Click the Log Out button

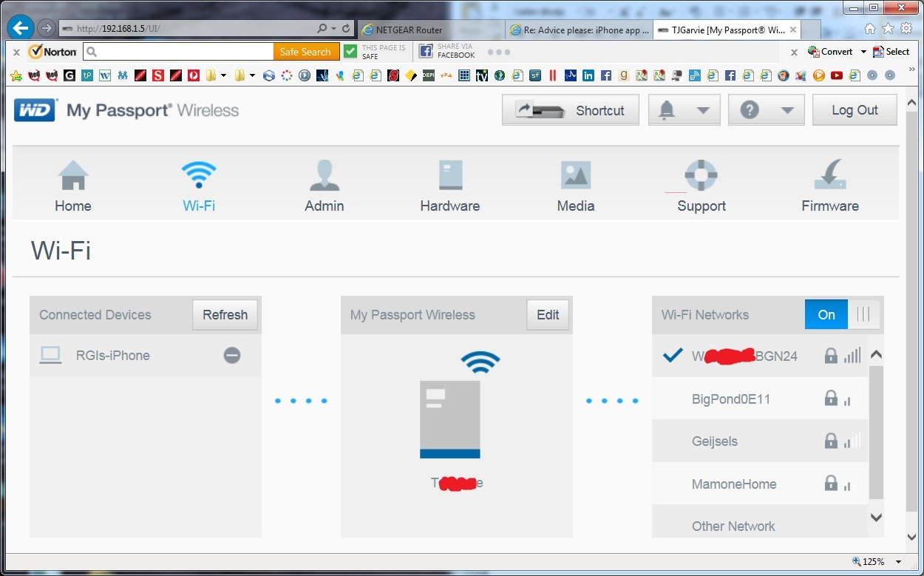pyautogui.click(x=855, y=110)
